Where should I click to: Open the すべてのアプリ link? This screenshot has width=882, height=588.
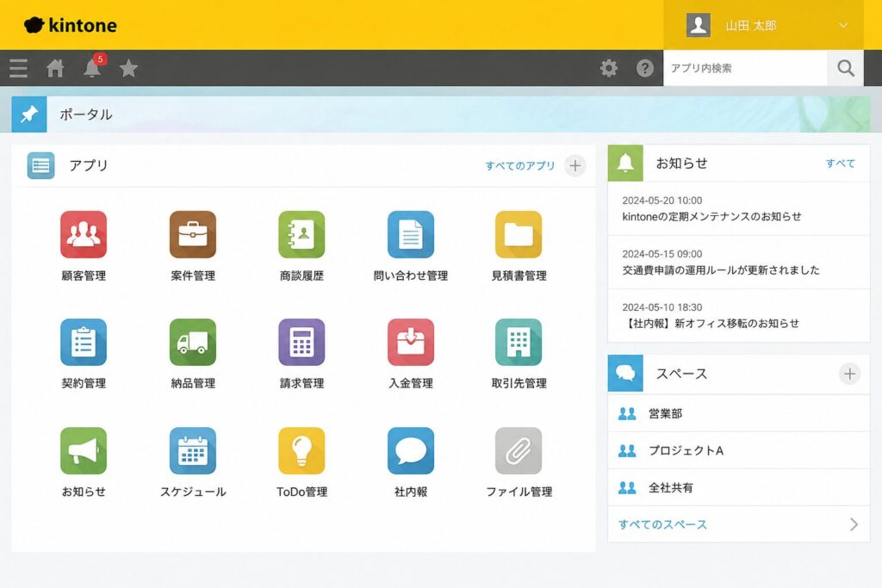(x=519, y=166)
